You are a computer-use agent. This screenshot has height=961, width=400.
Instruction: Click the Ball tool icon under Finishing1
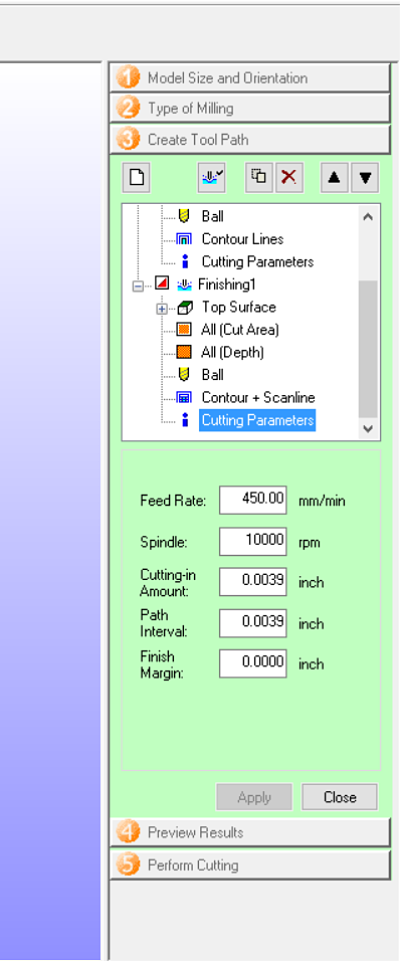click(183, 374)
